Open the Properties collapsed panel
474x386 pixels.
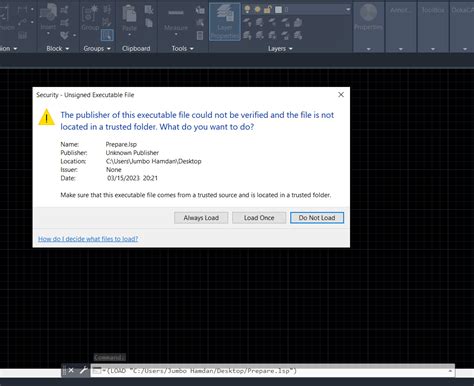click(368, 27)
